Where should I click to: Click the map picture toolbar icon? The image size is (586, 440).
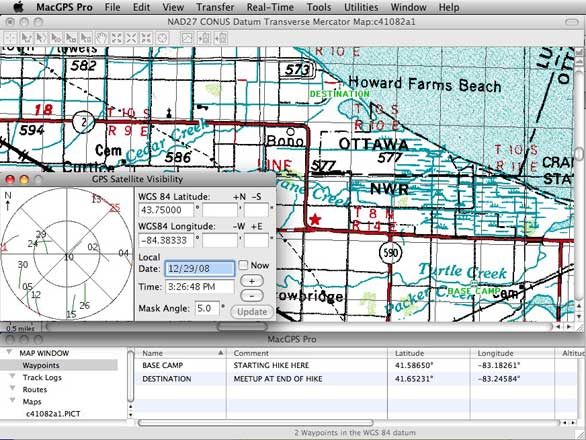pyautogui.click(x=187, y=38)
